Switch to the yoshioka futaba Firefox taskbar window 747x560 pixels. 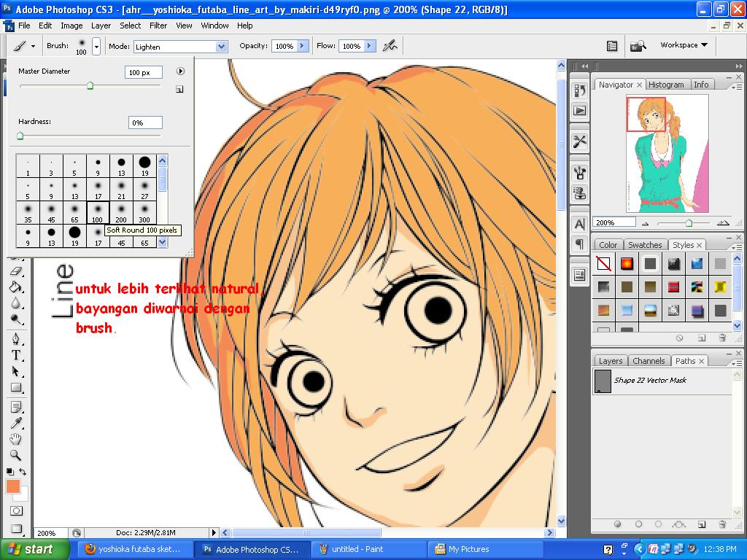136,549
